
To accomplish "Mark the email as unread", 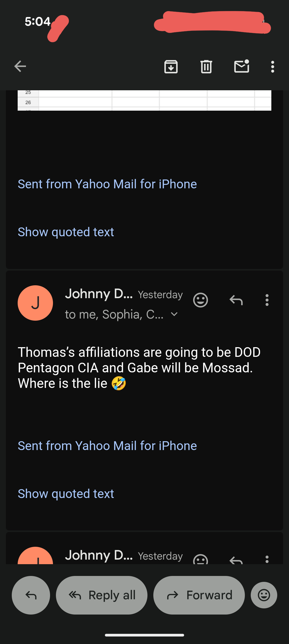I will tap(242, 66).
